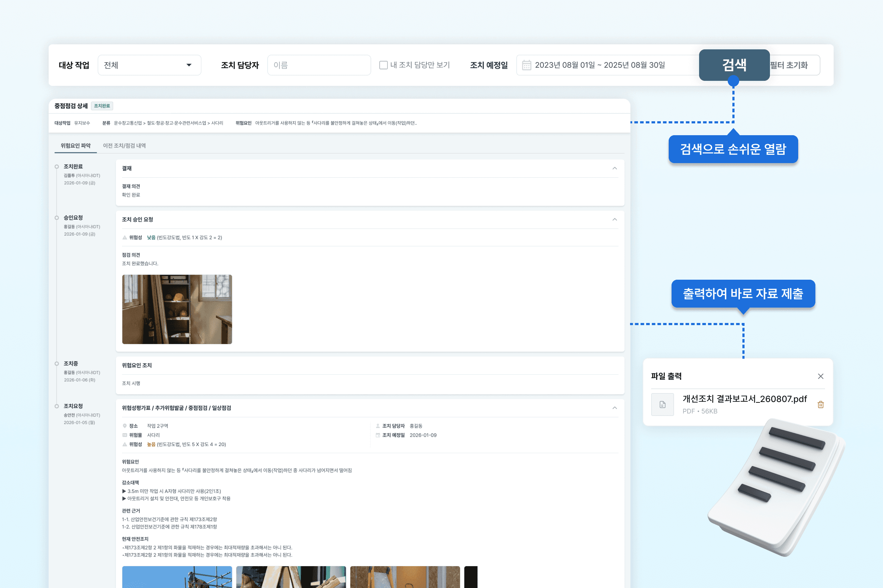Collapse the 위험성평가표 section chevron
The width and height of the screenshot is (883, 588).
click(614, 408)
